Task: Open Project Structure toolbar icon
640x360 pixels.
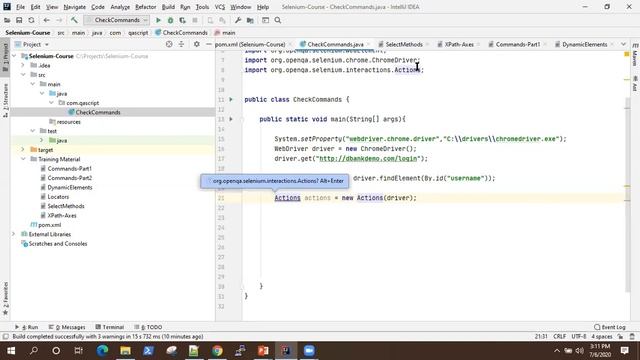Action: click(250, 20)
